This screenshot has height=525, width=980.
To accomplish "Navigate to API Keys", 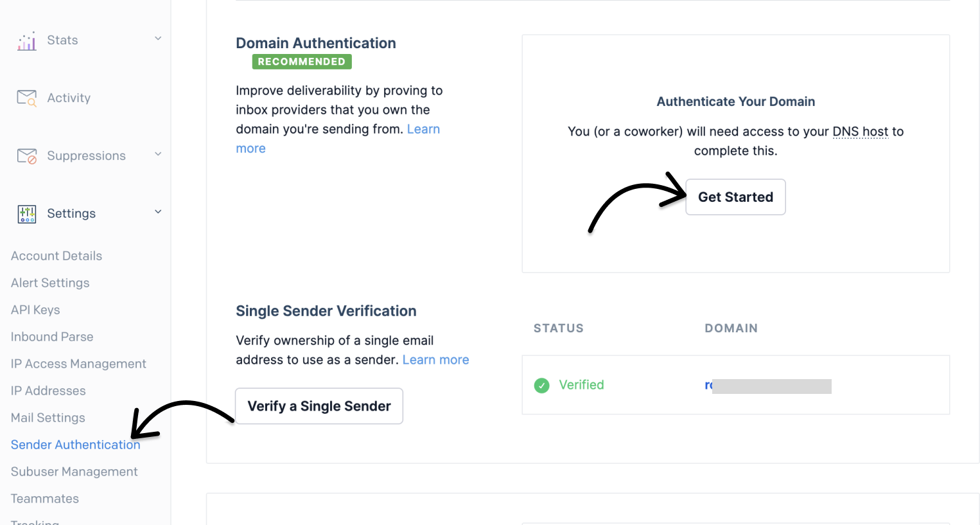I will click(35, 309).
